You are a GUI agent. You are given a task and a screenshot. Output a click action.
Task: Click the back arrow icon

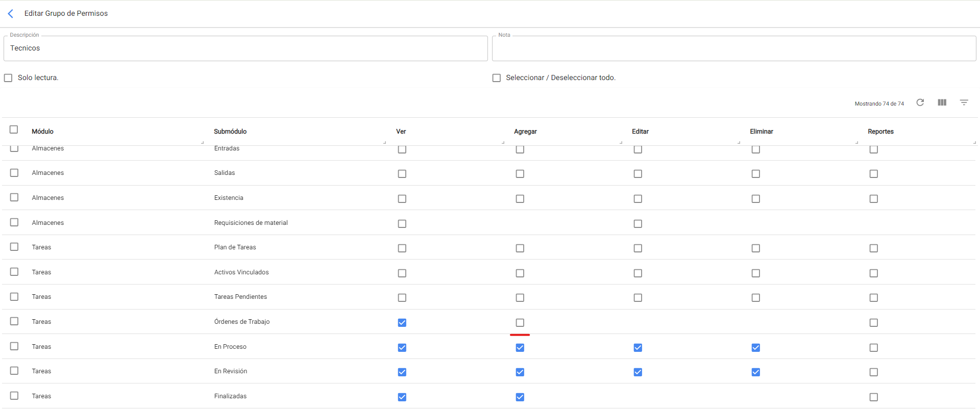point(11,14)
